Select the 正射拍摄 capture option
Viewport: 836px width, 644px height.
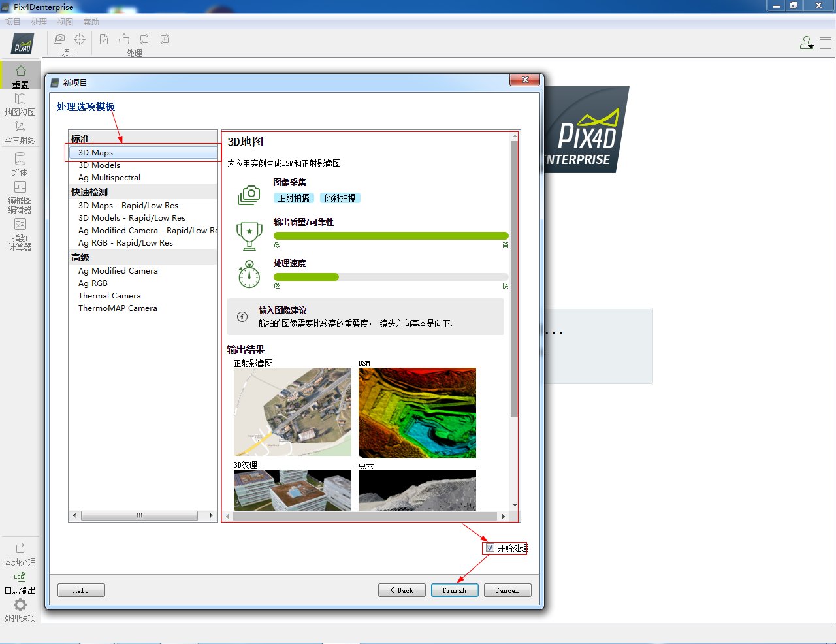tap(294, 197)
